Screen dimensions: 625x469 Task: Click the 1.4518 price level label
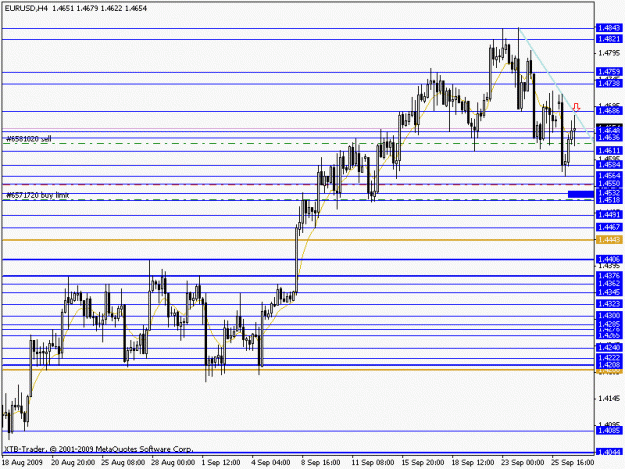(609, 200)
